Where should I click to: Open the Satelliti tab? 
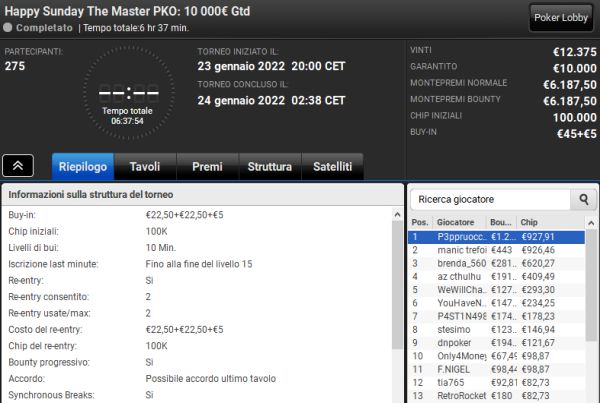(333, 166)
